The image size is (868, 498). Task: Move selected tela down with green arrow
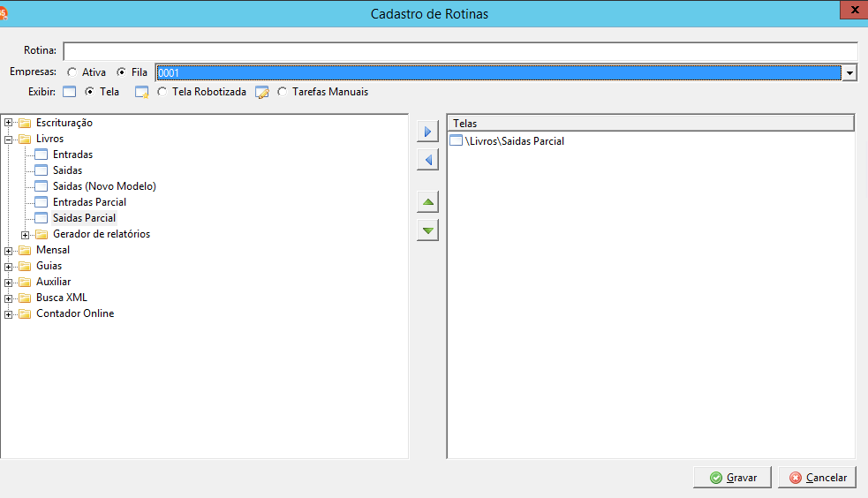427,230
